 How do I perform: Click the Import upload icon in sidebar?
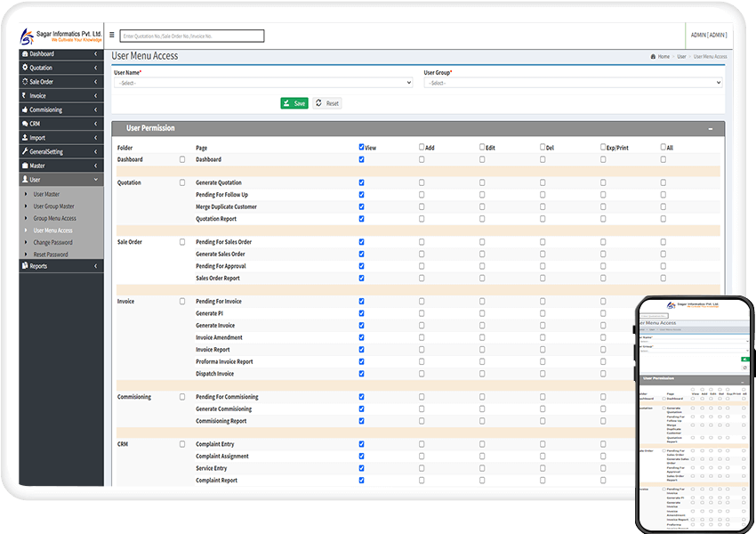tap(25, 137)
